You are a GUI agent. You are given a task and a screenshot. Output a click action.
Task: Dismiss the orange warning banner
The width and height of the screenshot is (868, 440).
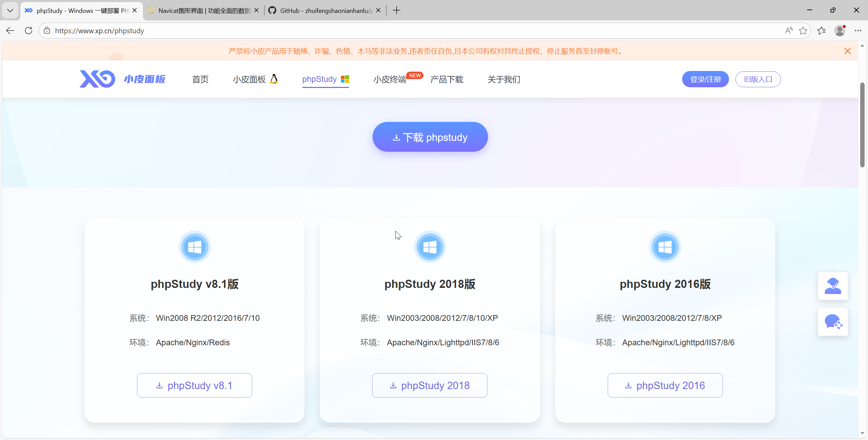pyautogui.click(x=848, y=51)
